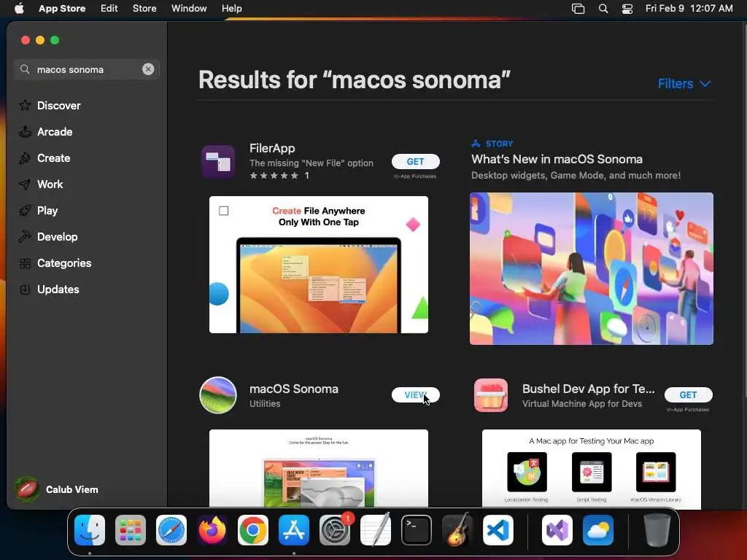Click the Bushel Dev App icon
Viewport: 747px width, 560px height.
[x=491, y=395]
